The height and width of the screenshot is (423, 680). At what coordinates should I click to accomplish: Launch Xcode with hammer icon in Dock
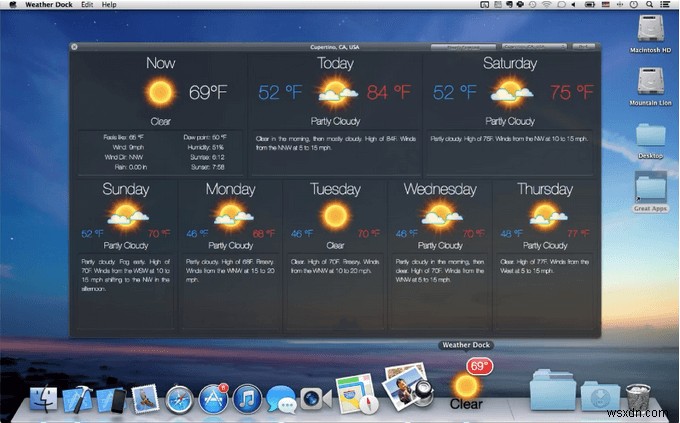pos(77,399)
